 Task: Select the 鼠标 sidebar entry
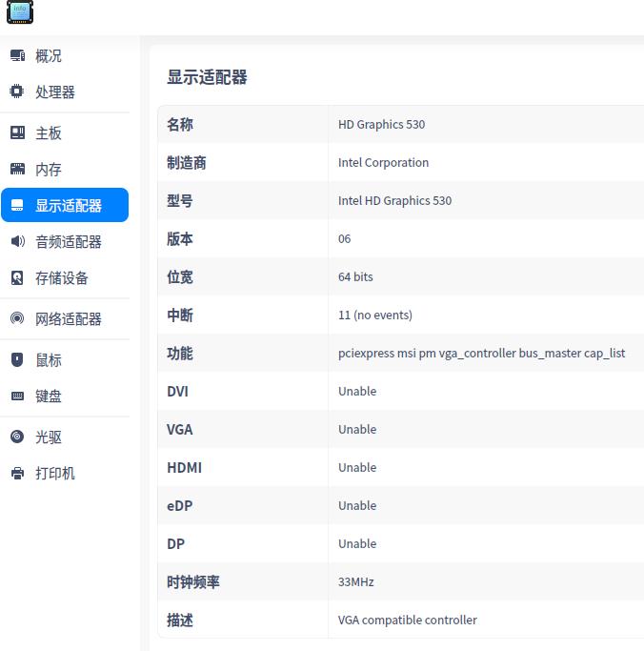65,359
